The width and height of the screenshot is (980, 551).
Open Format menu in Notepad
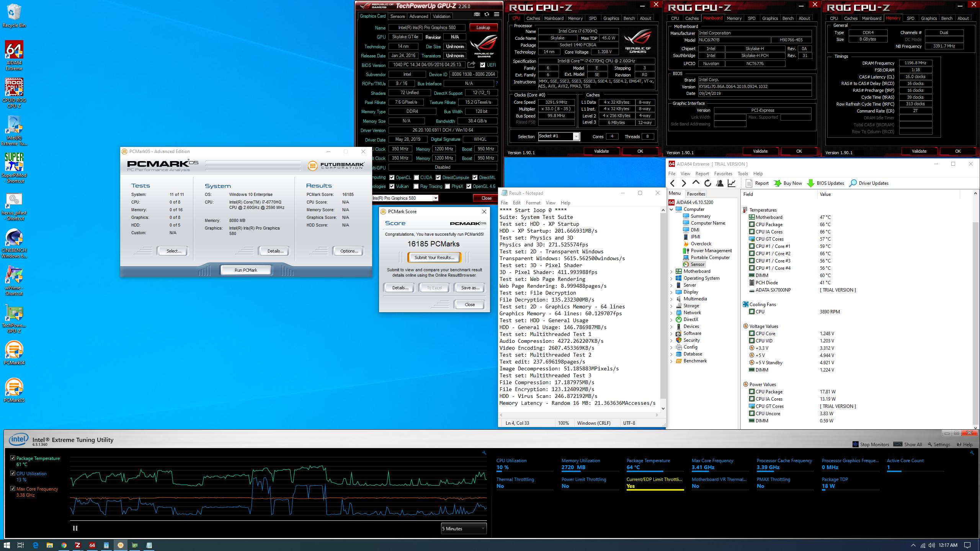[533, 203]
